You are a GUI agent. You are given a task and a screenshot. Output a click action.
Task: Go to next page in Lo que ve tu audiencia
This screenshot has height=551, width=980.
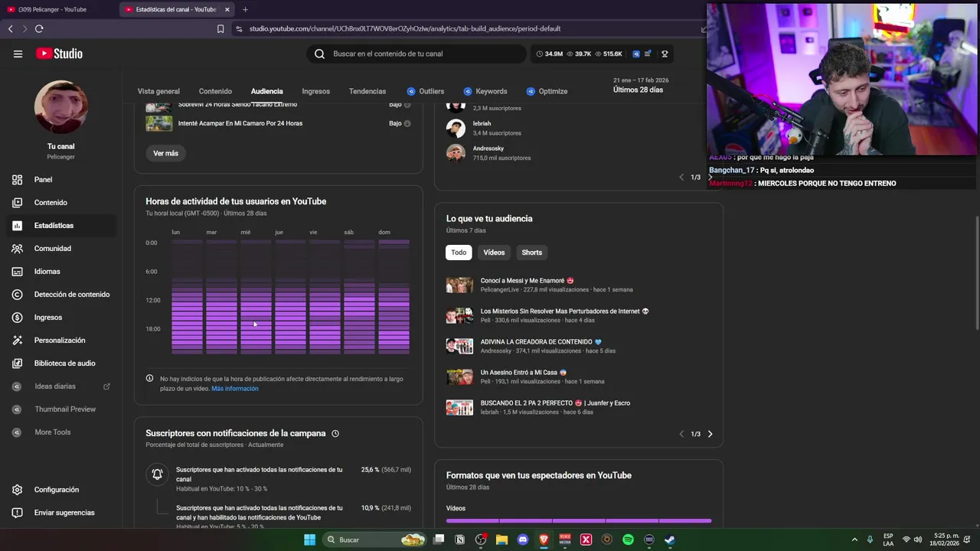point(710,434)
